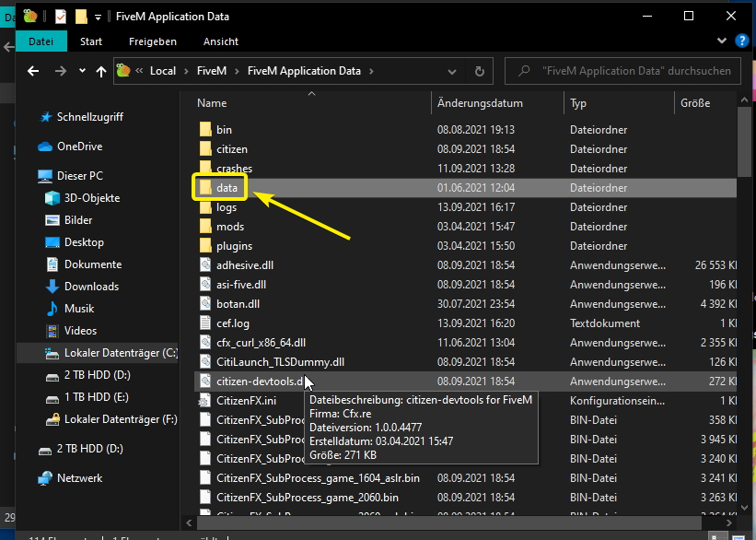Viewport: 756px width, 540px height.
Task: Click the file list vertical scrollbar
Action: (x=745, y=276)
